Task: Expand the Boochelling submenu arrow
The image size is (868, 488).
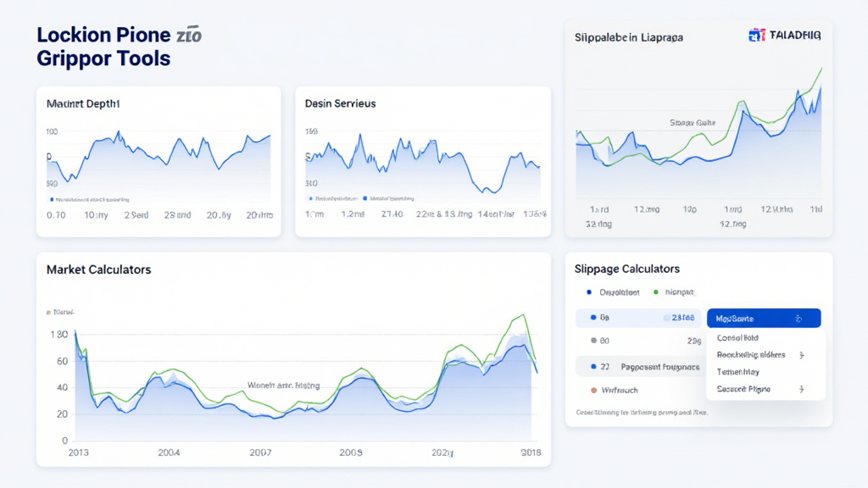Action: (x=801, y=355)
